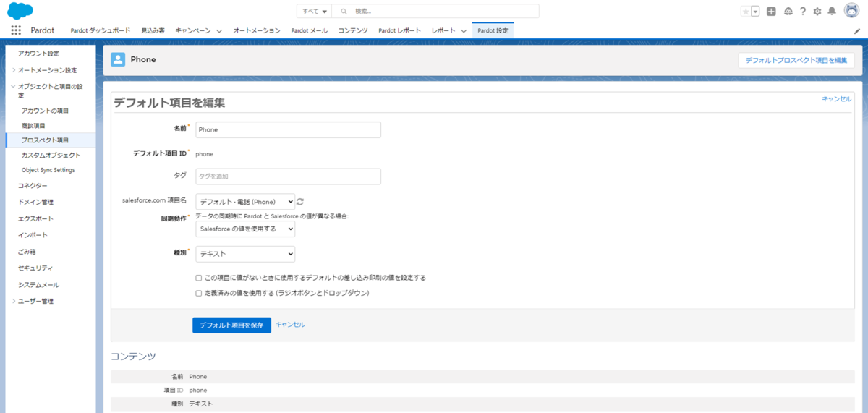The image size is (868, 413).
Task: Open エクスポート in the sidebar
Action: click(35, 218)
